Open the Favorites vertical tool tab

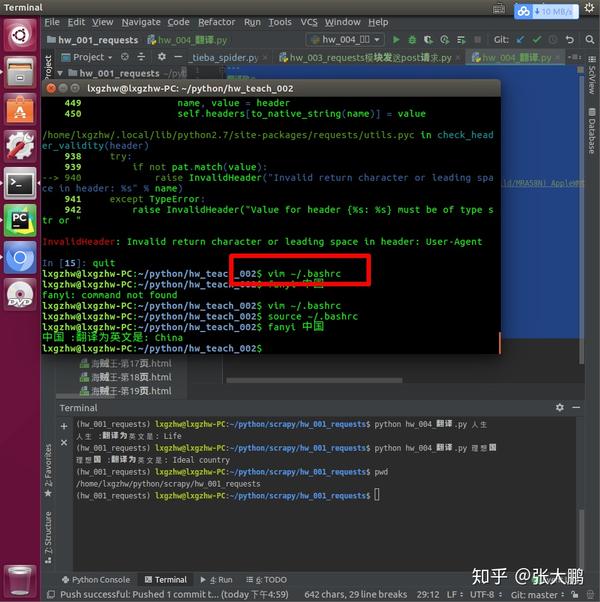(48, 469)
